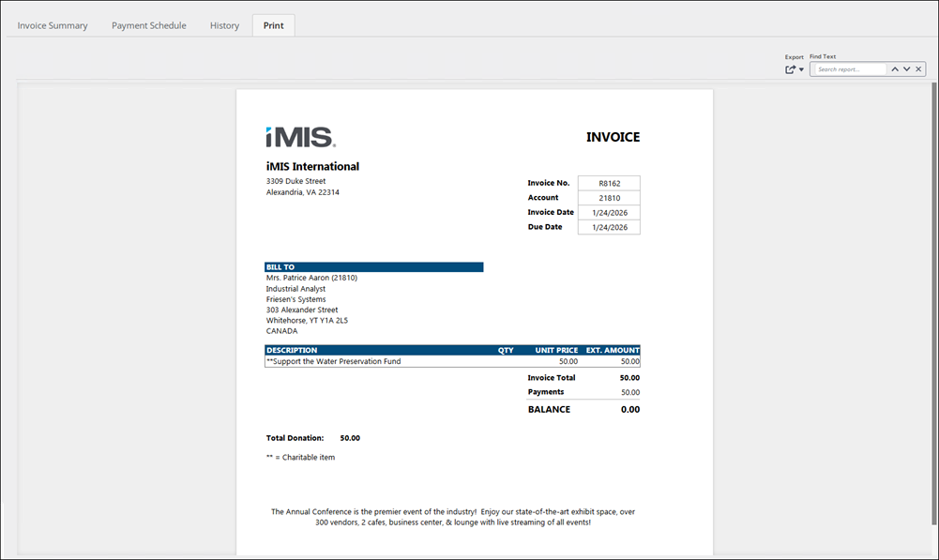Select the iMIS International company name
Image resolution: width=939 pixels, height=560 pixels.
(x=312, y=167)
